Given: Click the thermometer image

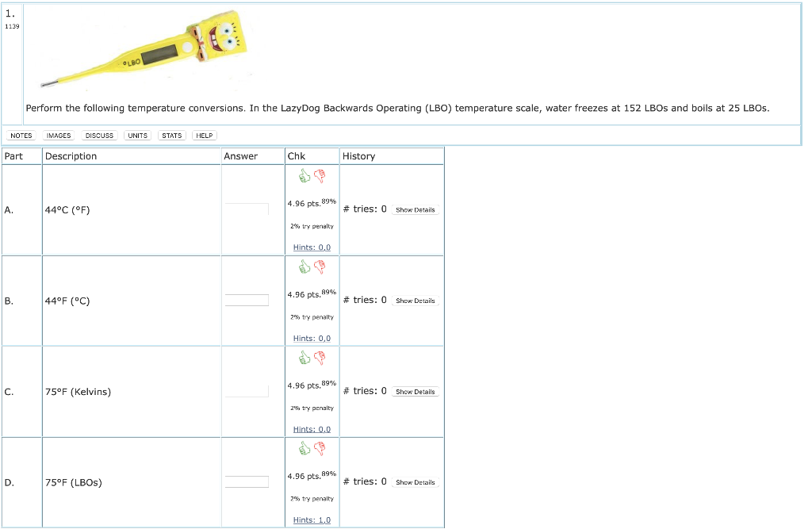Looking at the screenshot, I should (x=143, y=48).
